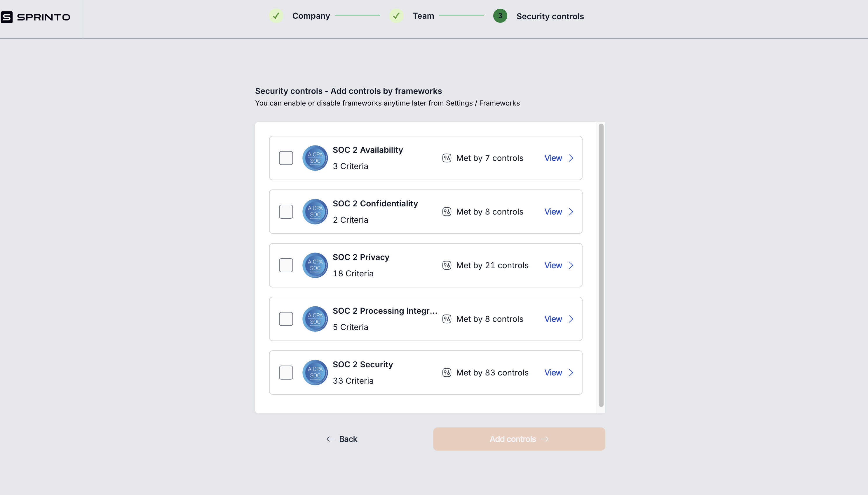
Task: Check the SOC 2 Availability checkbox
Action: [x=286, y=158]
